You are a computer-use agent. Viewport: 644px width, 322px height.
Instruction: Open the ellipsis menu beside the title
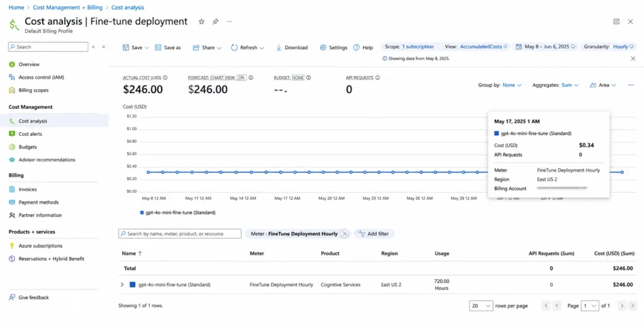coord(229,22)
